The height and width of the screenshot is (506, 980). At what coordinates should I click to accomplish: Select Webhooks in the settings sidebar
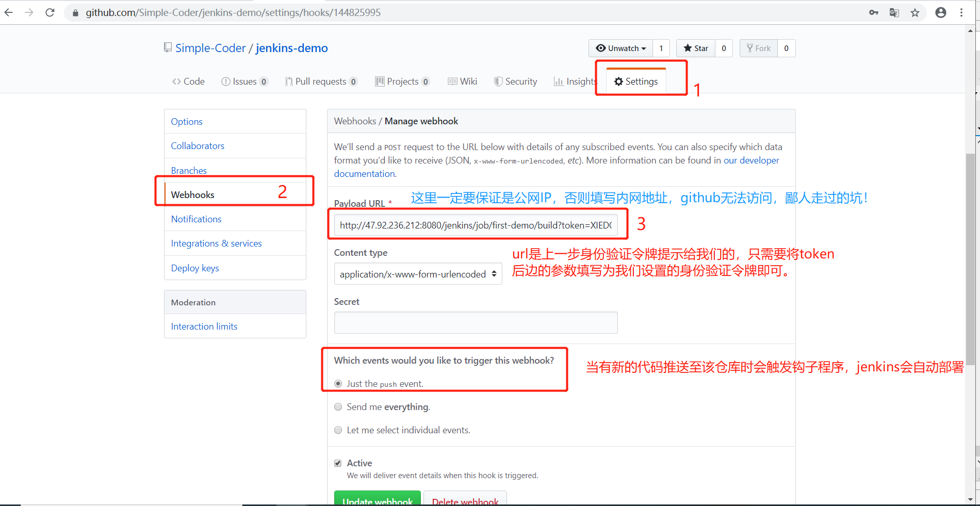tap(235, 194)
